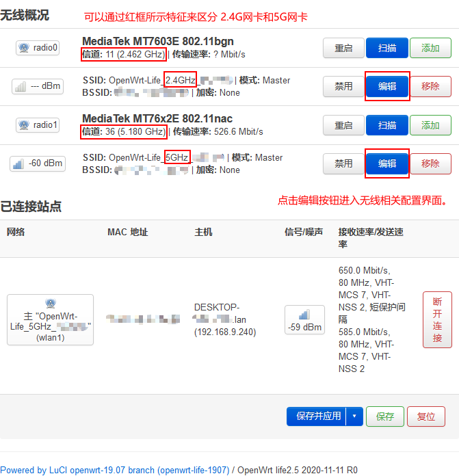This screenshot has height=476, width=459.
Task: Edit the OpenWrt-Life_5GHz network
Action: pos(387,163)
